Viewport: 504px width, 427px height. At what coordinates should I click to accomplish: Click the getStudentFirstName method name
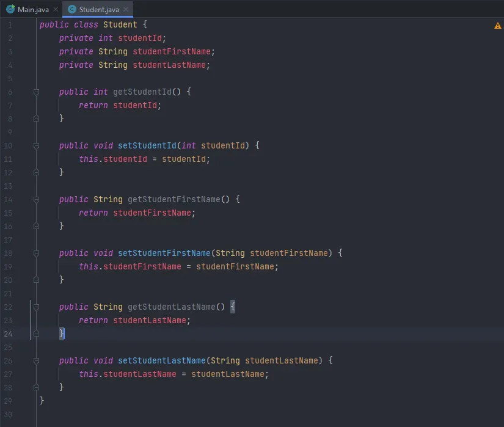click(174, 199)
